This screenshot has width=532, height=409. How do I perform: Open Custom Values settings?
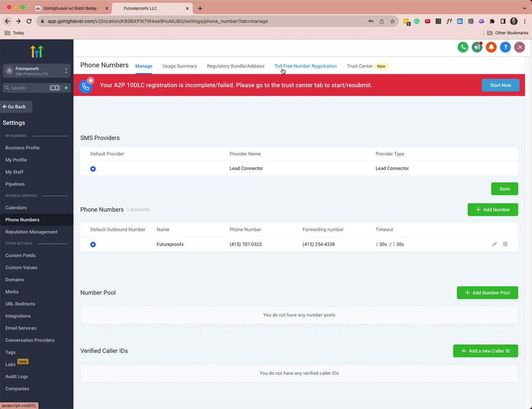[x=21, y=267]
